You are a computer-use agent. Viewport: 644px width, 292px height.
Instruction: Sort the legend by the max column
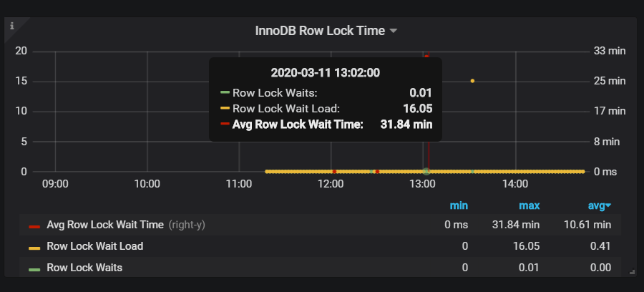529,206
